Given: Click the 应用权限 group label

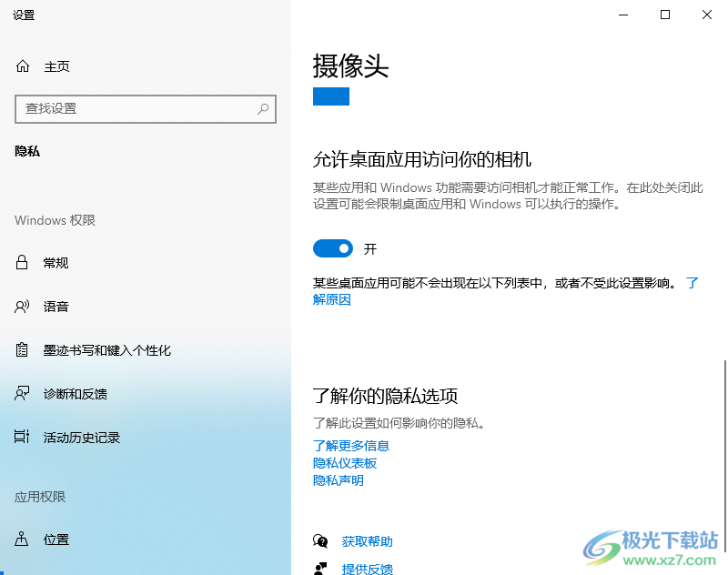Looking at the screenshot, I should coord(40,497).
